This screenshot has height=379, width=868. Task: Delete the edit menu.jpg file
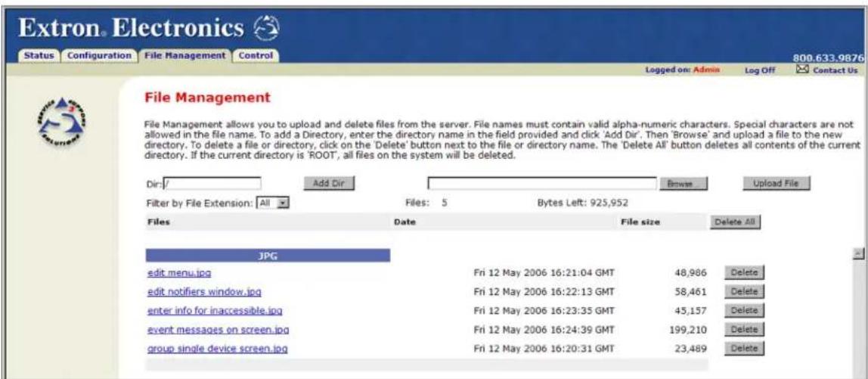[x=744, y=273]
